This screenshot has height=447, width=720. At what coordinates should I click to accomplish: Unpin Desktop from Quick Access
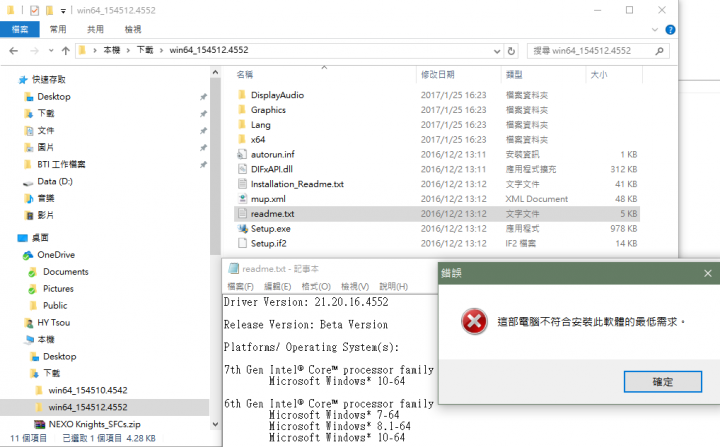[x=203, y=97]
